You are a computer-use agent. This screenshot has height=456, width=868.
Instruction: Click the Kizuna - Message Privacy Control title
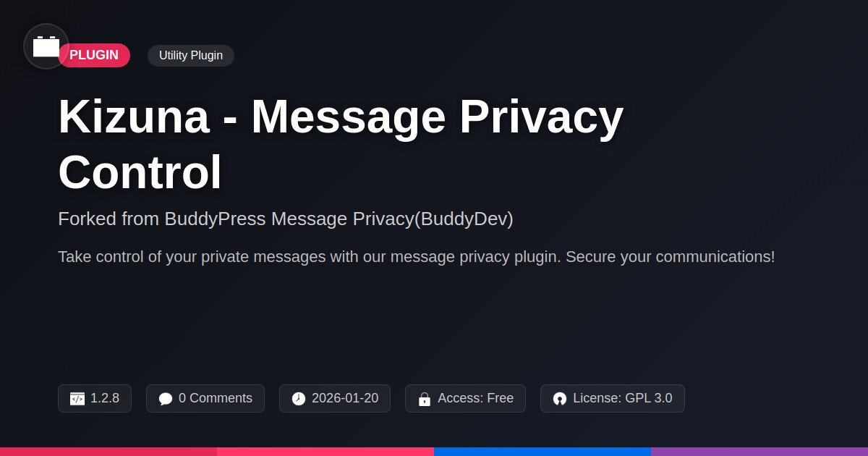[x=341, y=145]
